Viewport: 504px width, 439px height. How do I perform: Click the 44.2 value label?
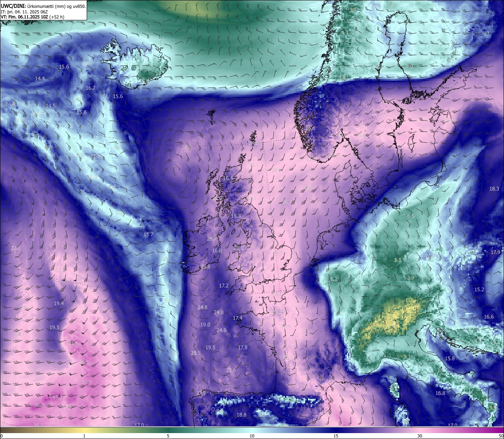coord(57,398)
